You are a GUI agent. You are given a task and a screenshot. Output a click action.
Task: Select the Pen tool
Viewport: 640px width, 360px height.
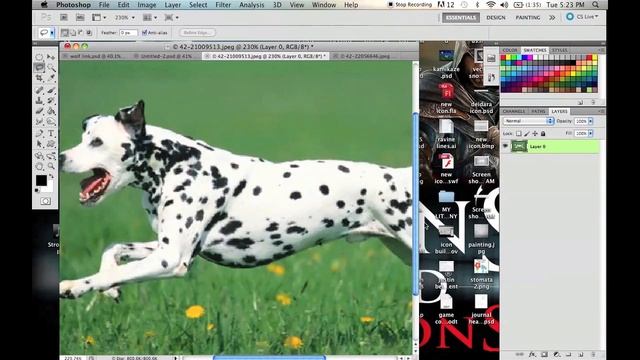tap(39, 133)
